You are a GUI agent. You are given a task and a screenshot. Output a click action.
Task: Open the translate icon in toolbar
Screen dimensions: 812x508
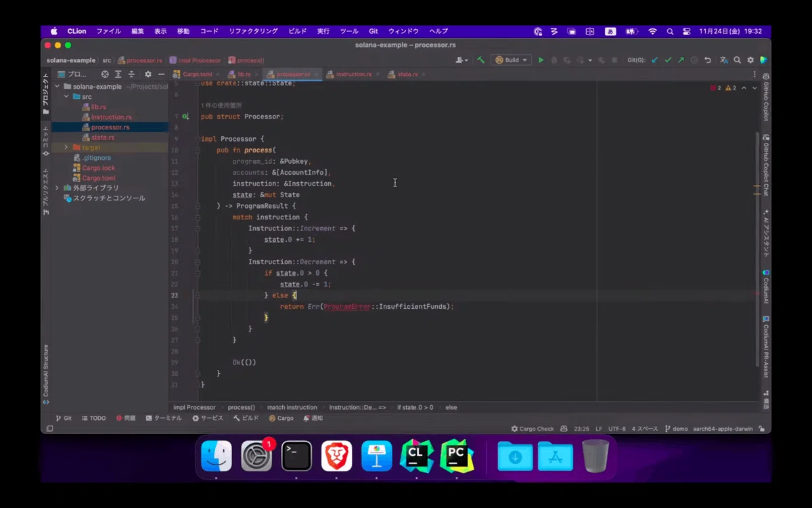tap(724, 60)
